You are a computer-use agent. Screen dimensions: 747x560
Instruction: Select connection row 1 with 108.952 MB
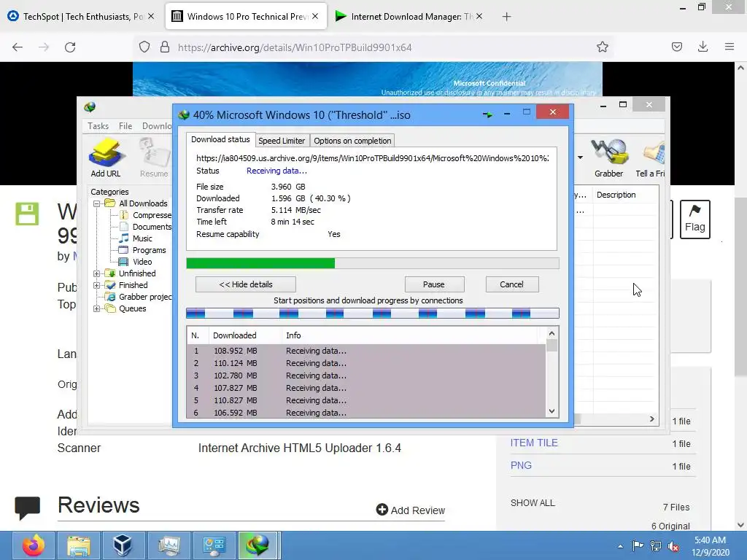[x=366, y=351]
